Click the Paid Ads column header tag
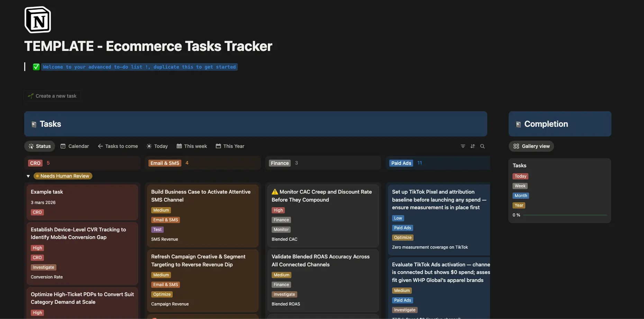 click(401, 163)
